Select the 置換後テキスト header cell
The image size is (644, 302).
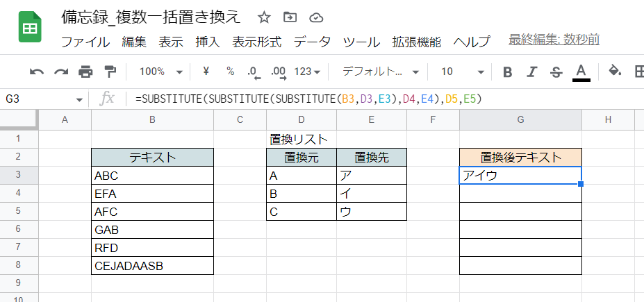click(x=520, y=158)
